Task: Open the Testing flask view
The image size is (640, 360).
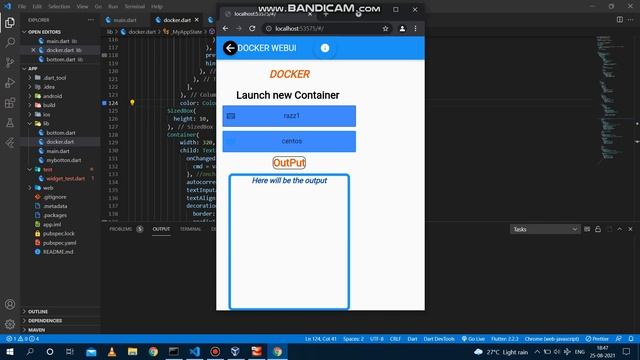Action: point(10,122)
